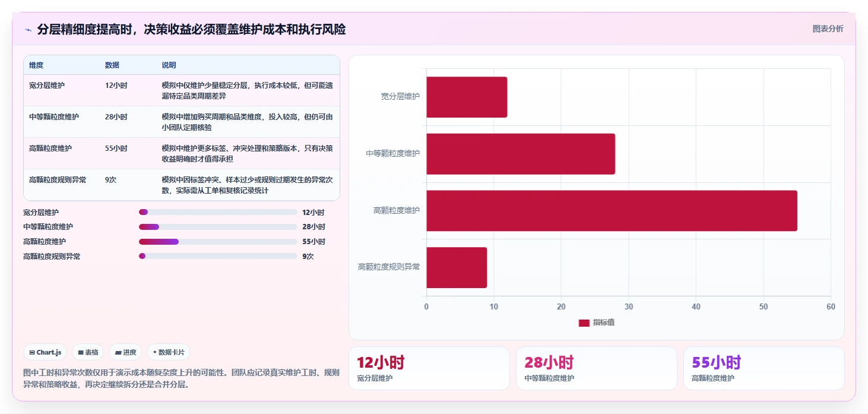
Task: Click the 55小时 progress value label
Action: 313,242
